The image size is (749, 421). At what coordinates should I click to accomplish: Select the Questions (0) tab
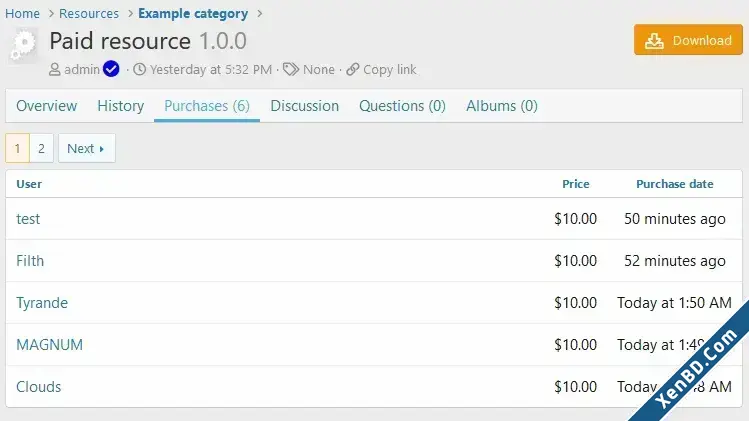click(402, 106)
